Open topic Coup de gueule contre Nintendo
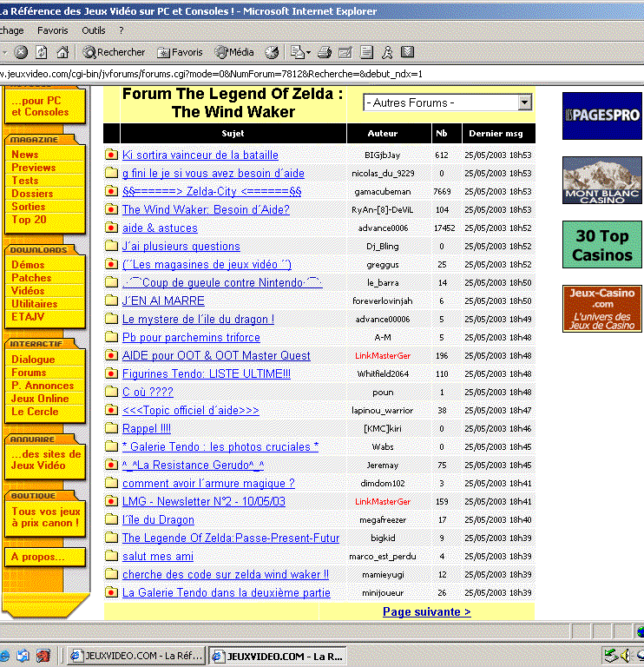Viewport: 644px width, 667px height. [x=222, y=282]
